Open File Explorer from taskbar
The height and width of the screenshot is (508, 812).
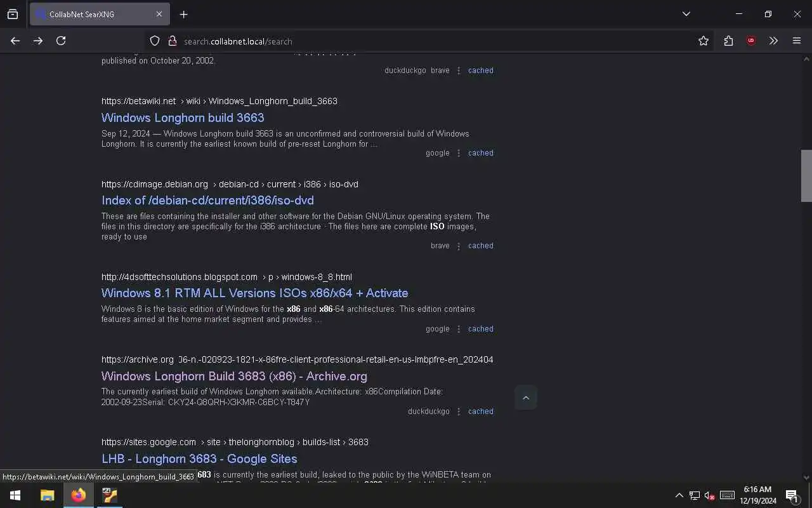[47, 495]
